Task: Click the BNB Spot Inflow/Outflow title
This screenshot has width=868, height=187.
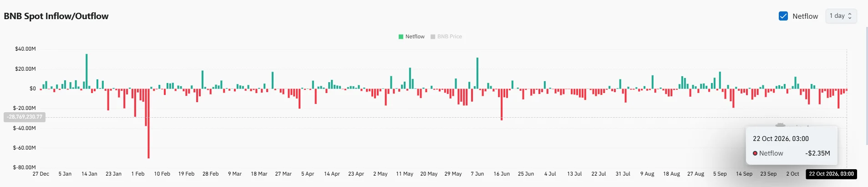Action: (56, 16)
